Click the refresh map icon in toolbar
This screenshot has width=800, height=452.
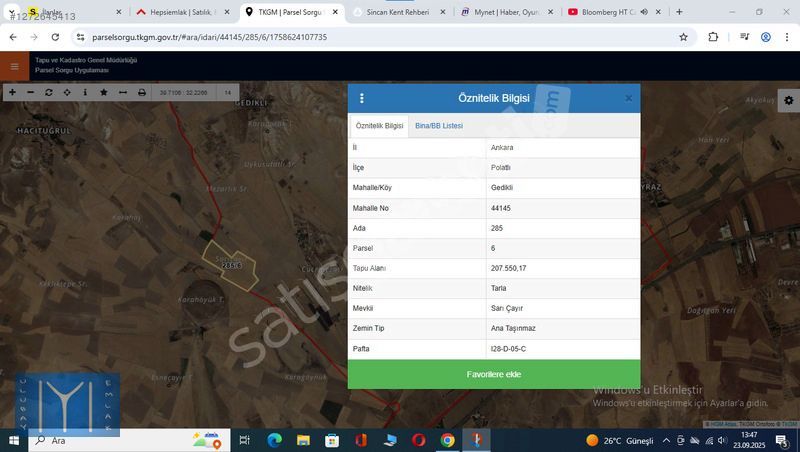point(49,92)
